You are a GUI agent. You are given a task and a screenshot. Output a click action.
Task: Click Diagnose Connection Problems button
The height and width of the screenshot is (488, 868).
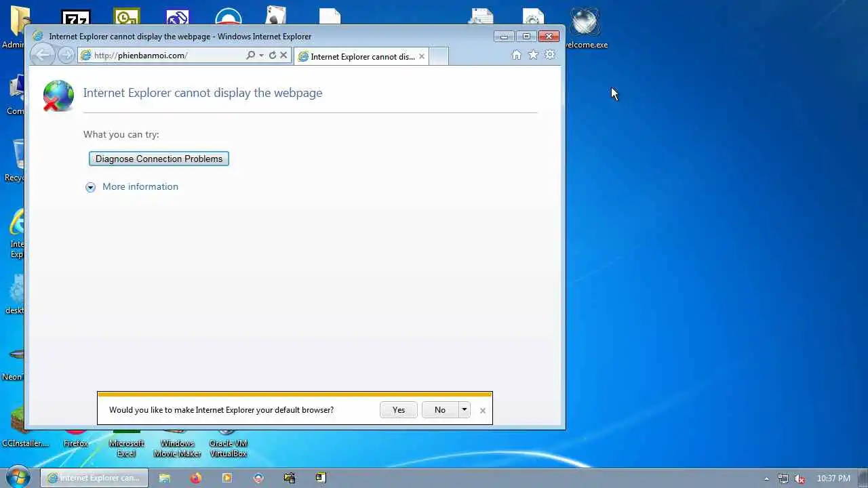click(159, 159)
